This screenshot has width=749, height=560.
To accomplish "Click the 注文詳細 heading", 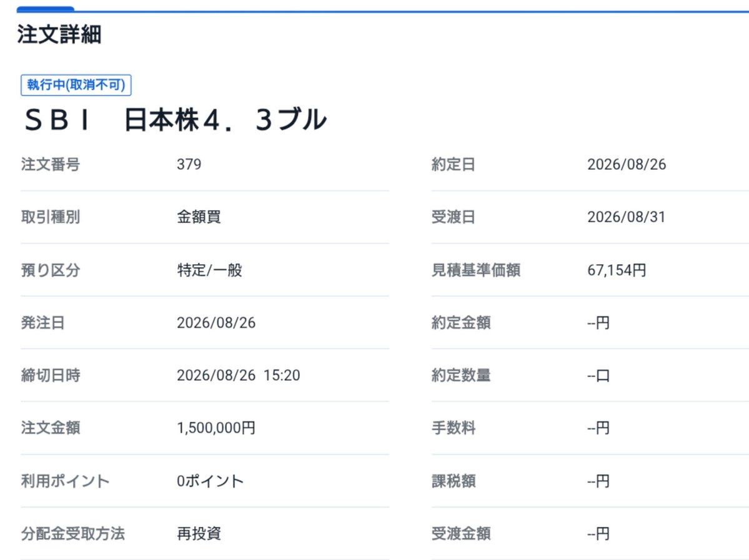I will pyautogui.click(x=59, y=34).
